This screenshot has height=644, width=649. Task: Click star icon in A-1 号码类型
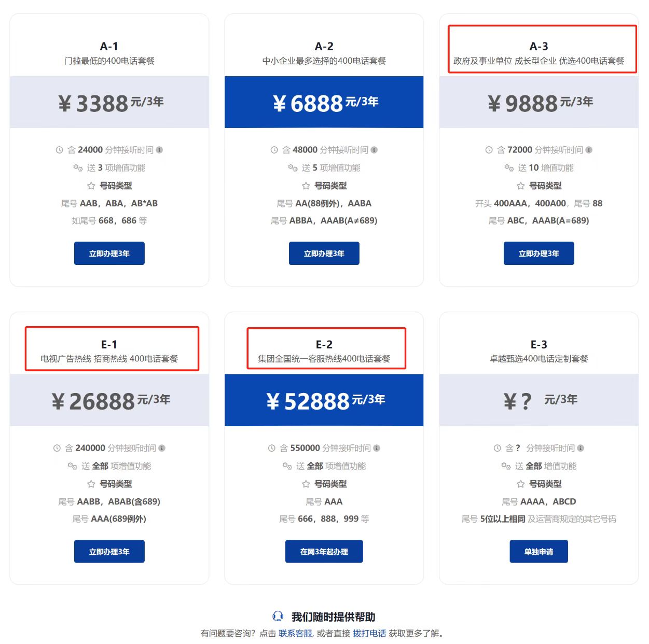point(91,186)
